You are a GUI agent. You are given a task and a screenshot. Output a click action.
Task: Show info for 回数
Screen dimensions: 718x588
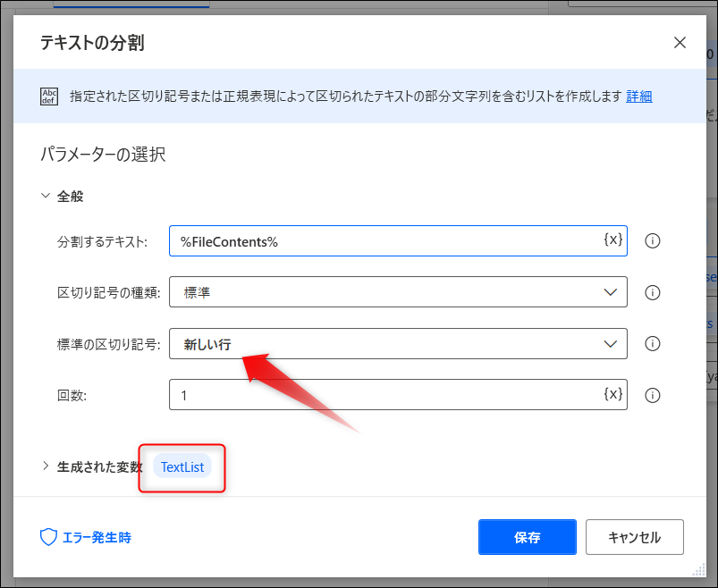pyautogui.click(x=652, y=395)
